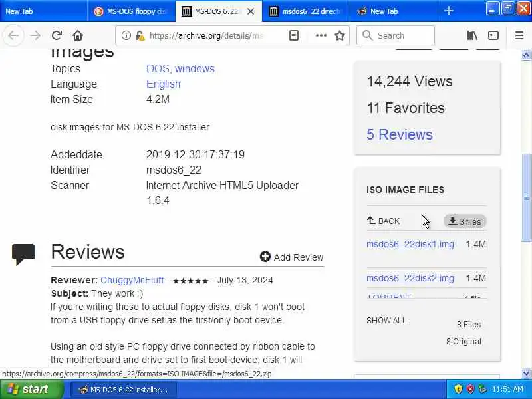Screen dimensions: 532x399
Task: Click the 14,244 Views text
Action: click(410, 81)
